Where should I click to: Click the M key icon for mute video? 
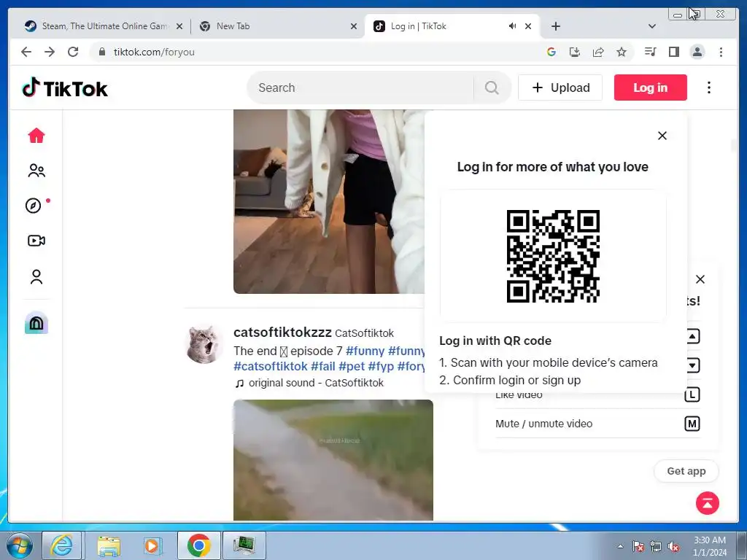click(x=692, y=424)
